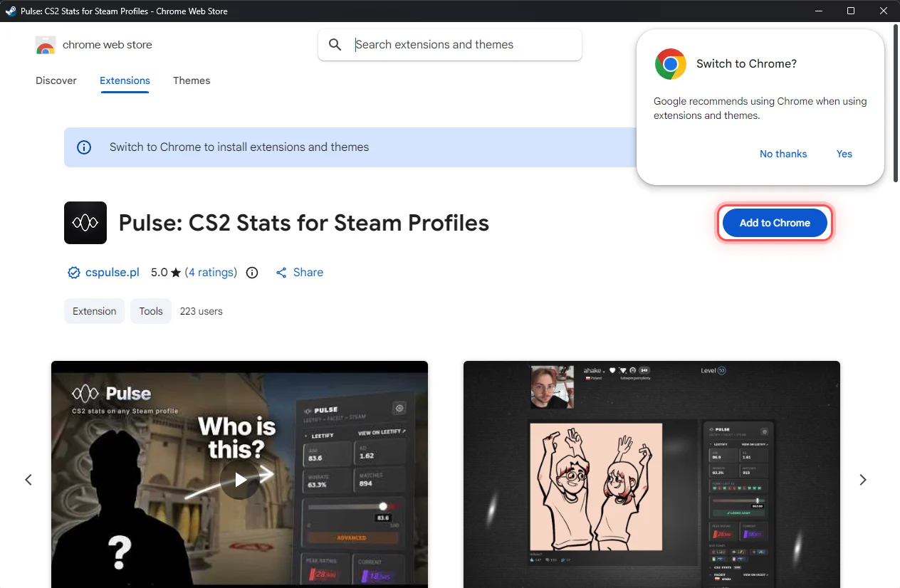Open the Discover tab

click(x=56, y=80)
